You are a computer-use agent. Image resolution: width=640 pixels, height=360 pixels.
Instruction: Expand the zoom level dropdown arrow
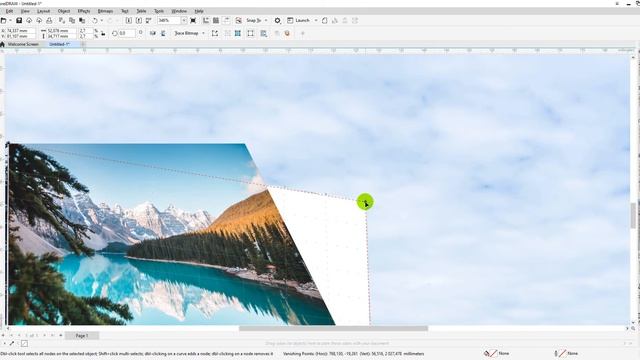click(184, 20)
